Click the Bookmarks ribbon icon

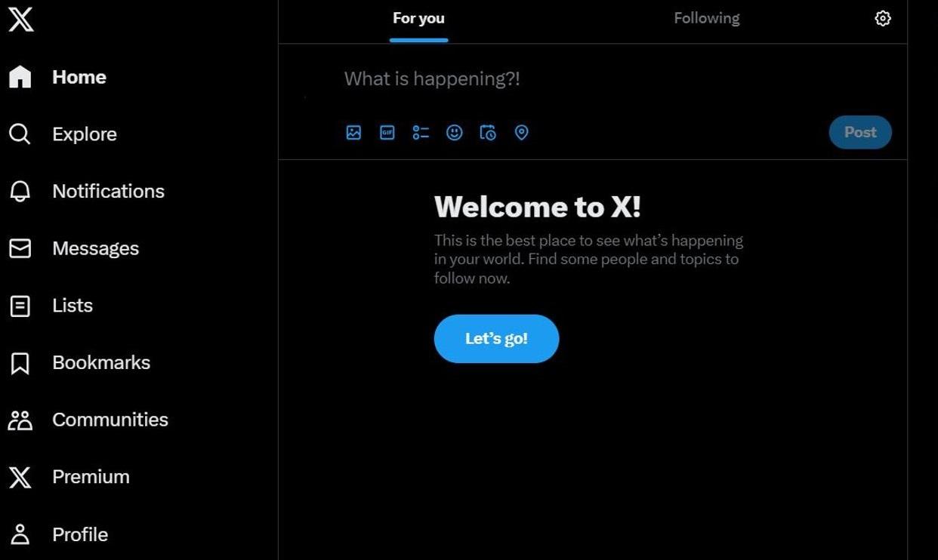pos(20,363)
